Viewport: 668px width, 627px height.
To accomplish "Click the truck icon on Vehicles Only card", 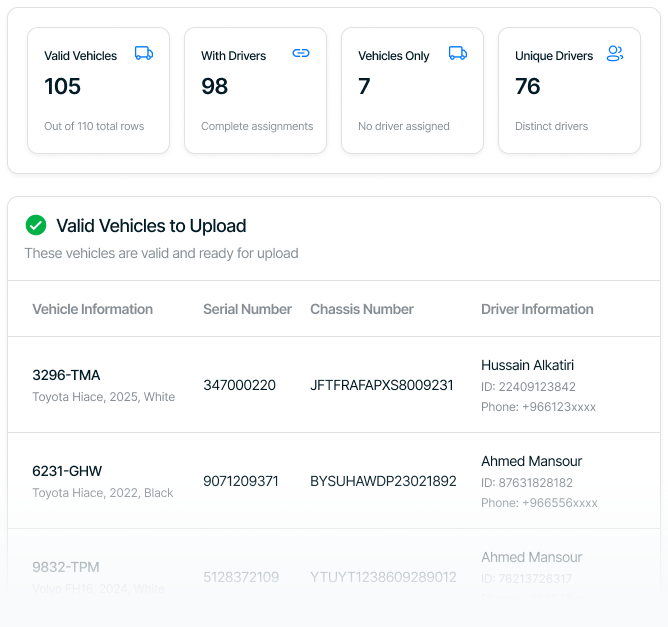I will tap(458, 54).
